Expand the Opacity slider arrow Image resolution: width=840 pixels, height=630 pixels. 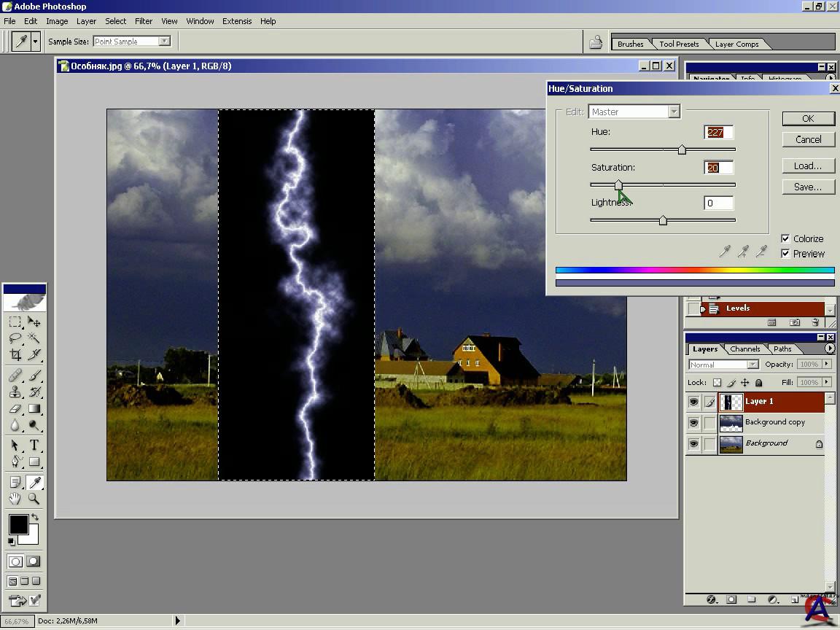click(826, 365)
